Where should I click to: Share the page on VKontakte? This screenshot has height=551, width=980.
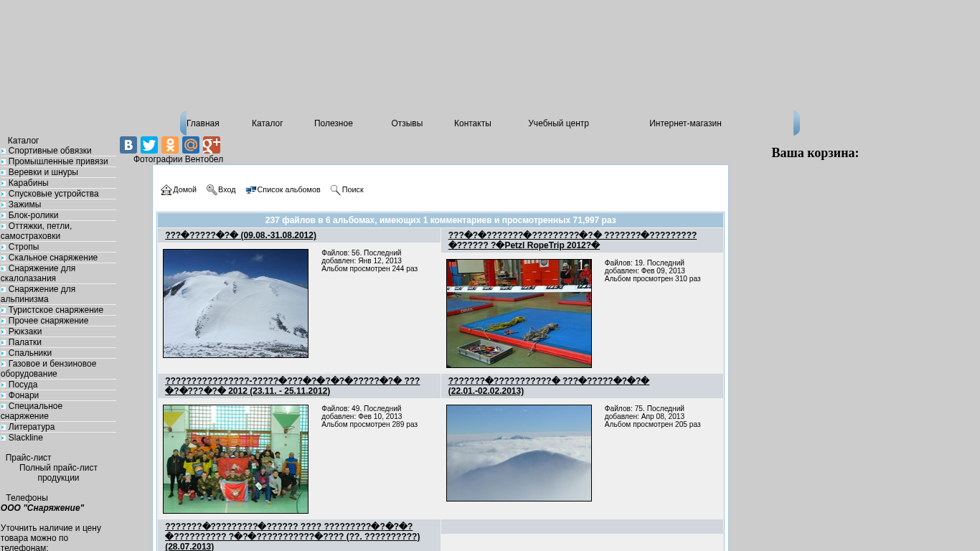pos(128,145)
